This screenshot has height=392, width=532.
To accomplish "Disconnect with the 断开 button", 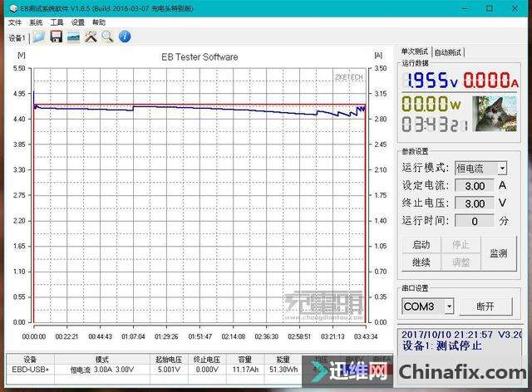I will pos(485,306).
